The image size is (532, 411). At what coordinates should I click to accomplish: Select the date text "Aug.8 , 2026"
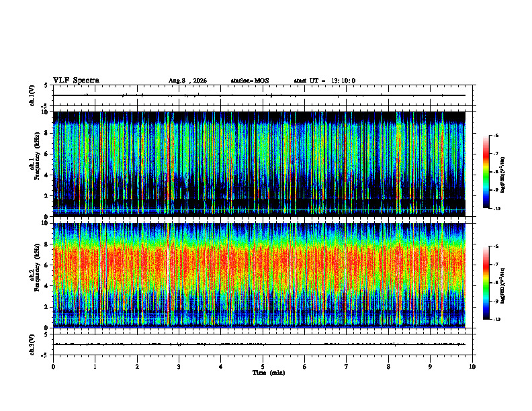tap(187, 81)
